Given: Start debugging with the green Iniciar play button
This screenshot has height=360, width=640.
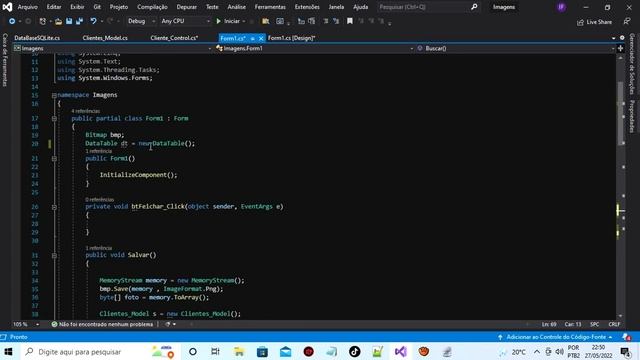Looking at the screenshot, I should point(229,21).
